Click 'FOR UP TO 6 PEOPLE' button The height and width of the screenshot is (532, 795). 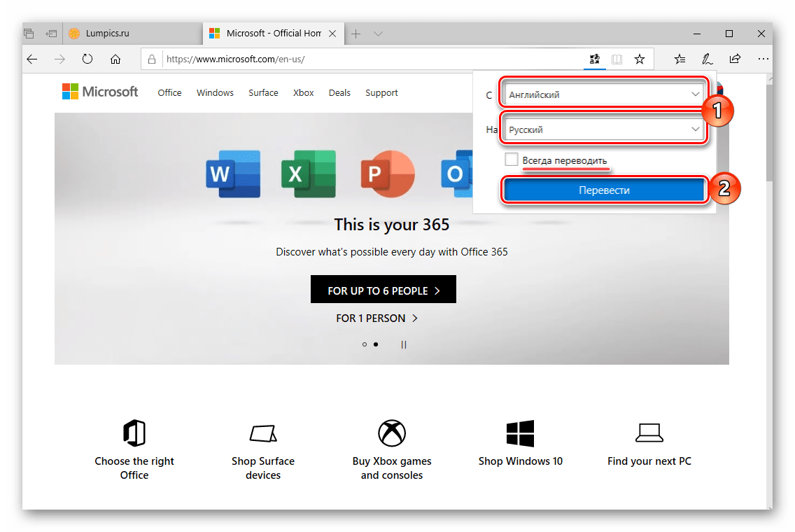pyautogui.click(x=384, y=290)
